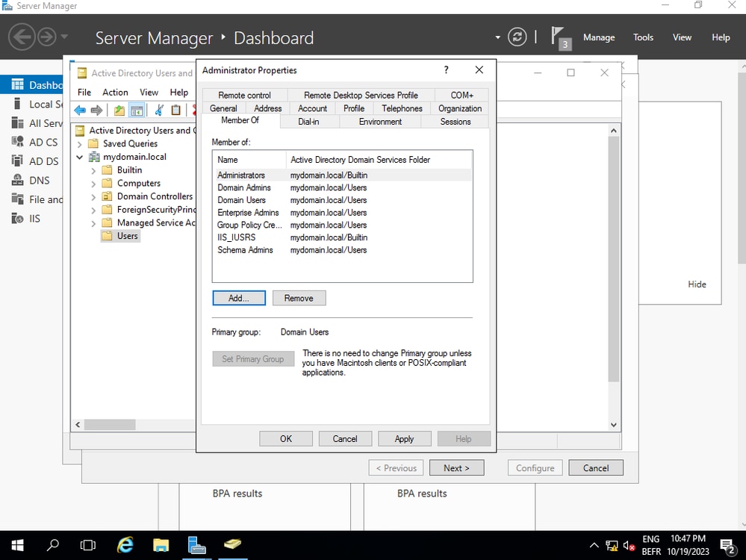The height and width of the screenshot is (560, 746).
Task: Switch to the COM+ tab
Action: click(461, 95)
